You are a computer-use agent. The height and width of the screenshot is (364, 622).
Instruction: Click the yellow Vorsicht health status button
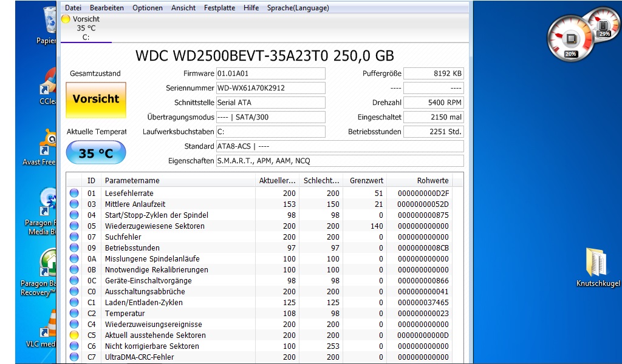point(96,100)
